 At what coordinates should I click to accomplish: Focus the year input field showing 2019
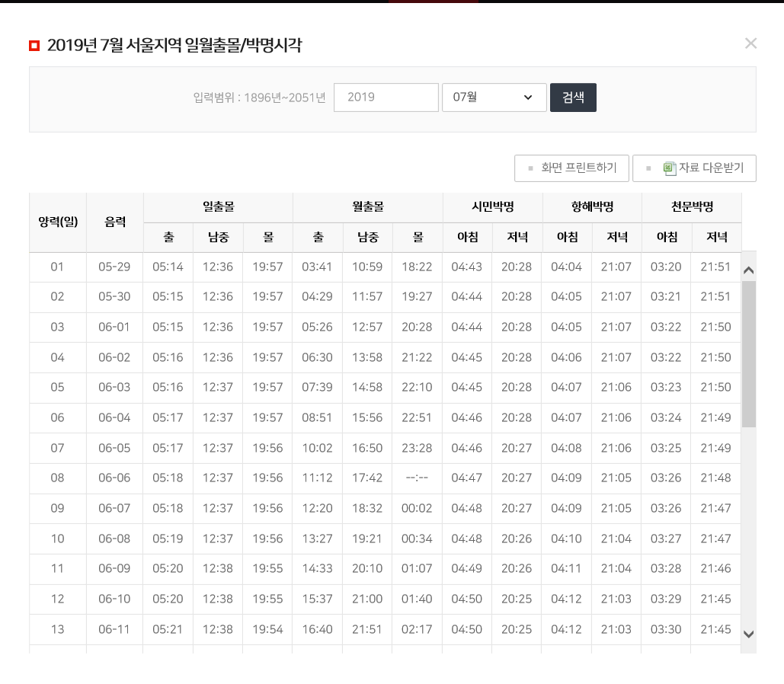(386, 97)
